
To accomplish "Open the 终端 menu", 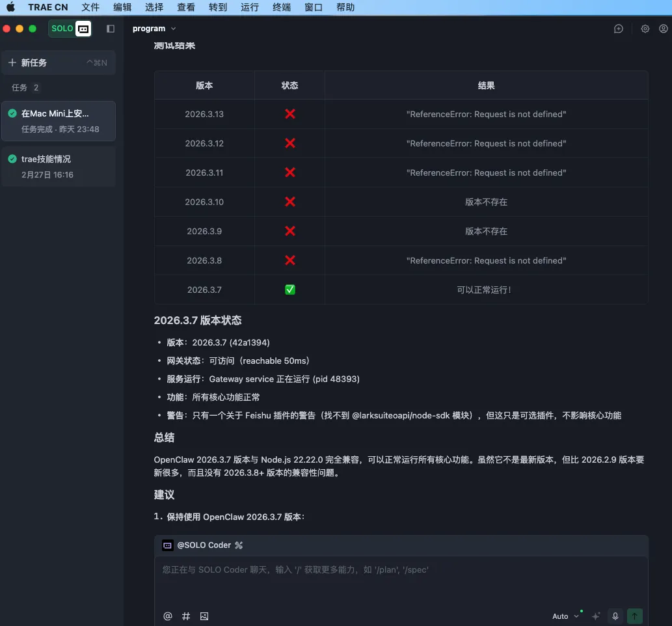I will (x=282, y=7).
